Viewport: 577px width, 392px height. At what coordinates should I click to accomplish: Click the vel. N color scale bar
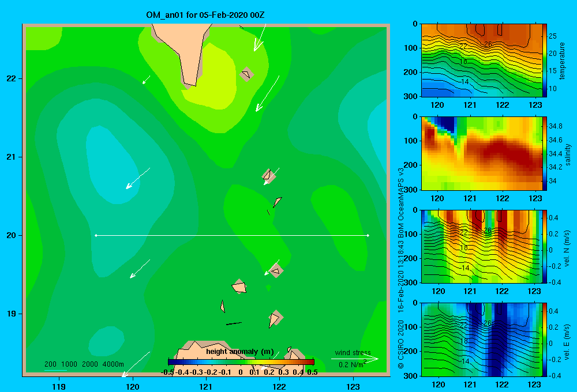coord(545,246)
